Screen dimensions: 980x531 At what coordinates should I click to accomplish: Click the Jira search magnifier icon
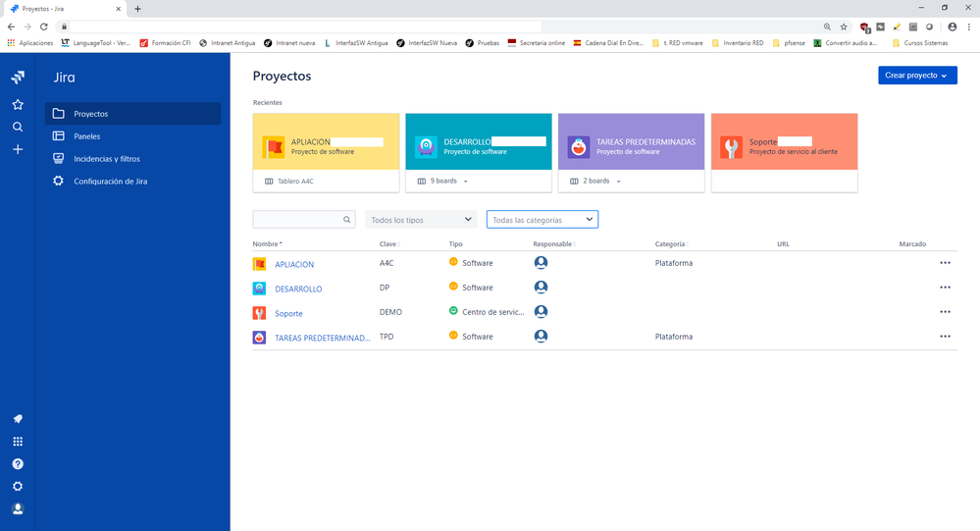point(18,127)
